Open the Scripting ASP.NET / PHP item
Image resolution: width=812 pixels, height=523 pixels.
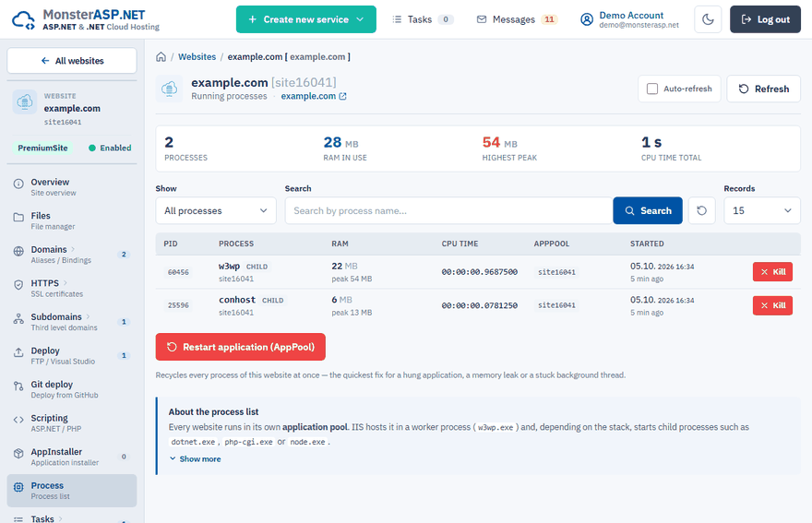pos(71,423)
